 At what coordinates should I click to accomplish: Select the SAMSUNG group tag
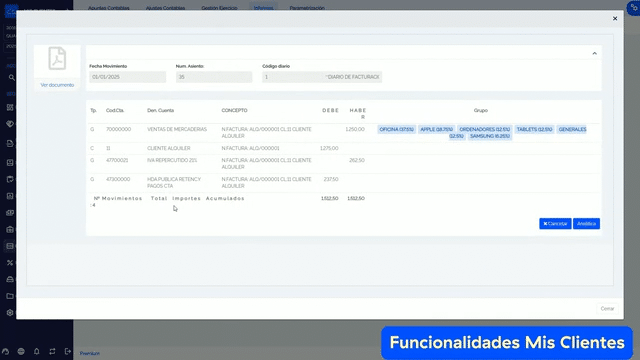[490, 136]
